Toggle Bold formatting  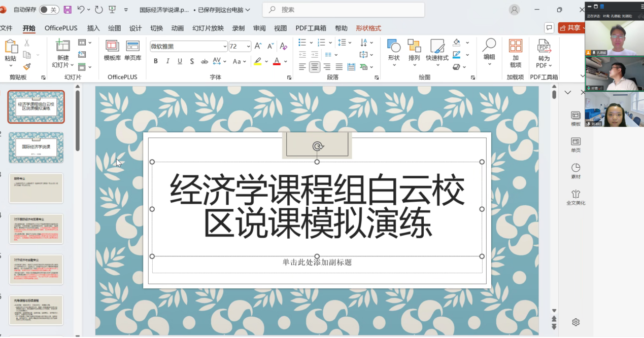(x=156, y=61)
